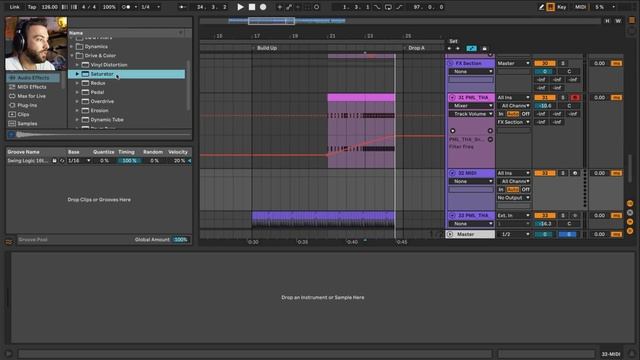Start playback with the Play button
The image size is (640, 360).
click(240, 7)
